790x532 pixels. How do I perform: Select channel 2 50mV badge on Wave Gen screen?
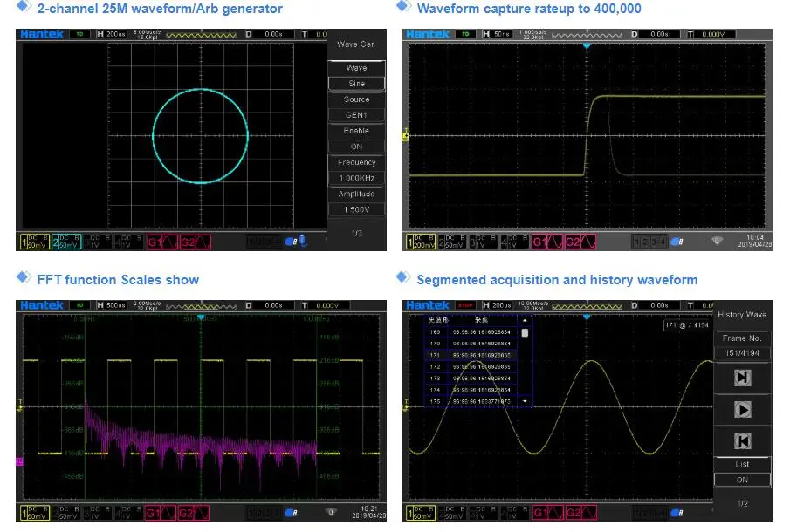coord(66,242)
